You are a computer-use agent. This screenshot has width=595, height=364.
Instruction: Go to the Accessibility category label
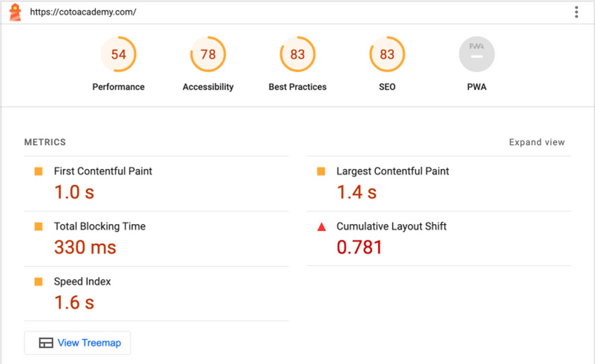click(x=208, y=87)
